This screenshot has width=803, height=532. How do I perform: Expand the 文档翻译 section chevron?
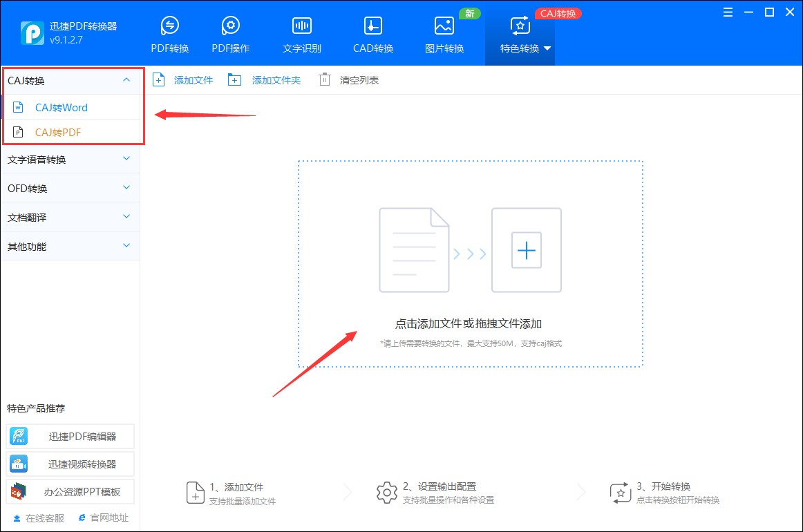coord(126,216)
